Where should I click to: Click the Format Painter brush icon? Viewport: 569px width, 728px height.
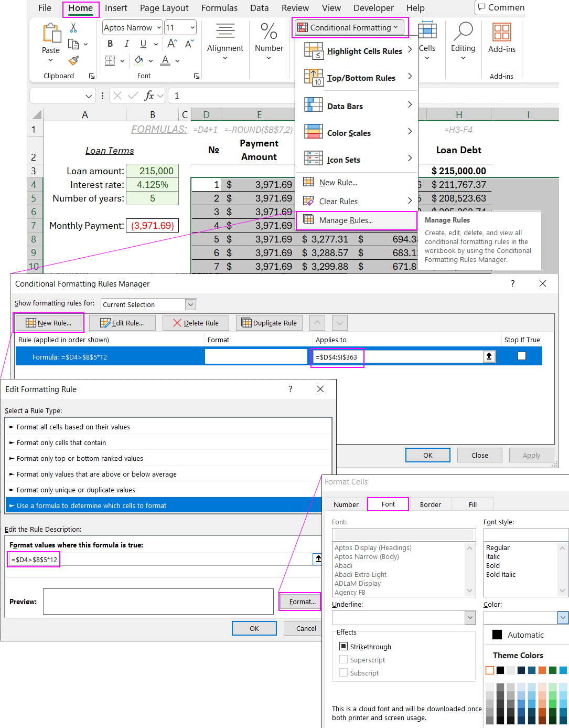73,61
